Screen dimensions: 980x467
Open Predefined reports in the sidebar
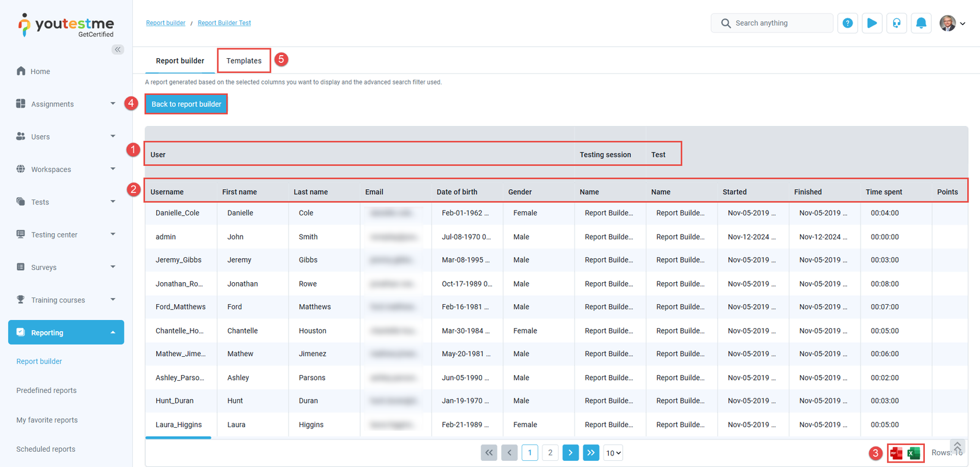47,390
